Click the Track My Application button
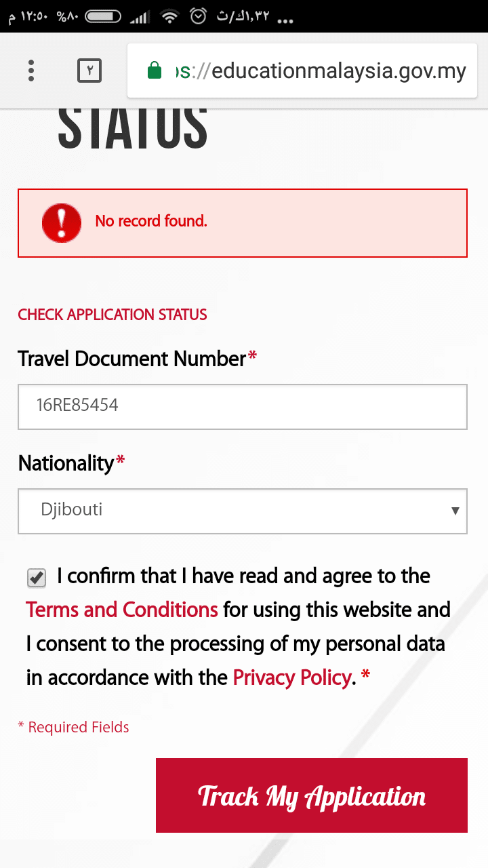Screen dimensions: 488x868 [x=312, y=795]
